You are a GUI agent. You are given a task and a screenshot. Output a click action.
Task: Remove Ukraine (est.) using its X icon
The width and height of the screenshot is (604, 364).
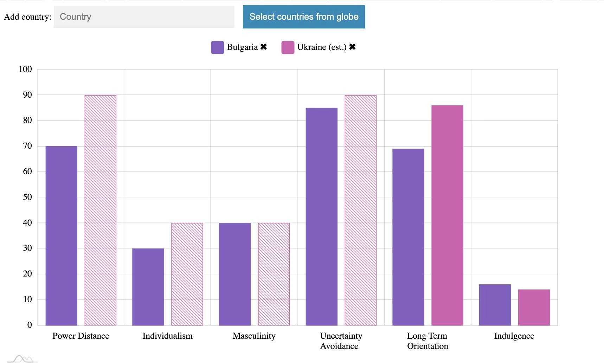pos(352,47)
